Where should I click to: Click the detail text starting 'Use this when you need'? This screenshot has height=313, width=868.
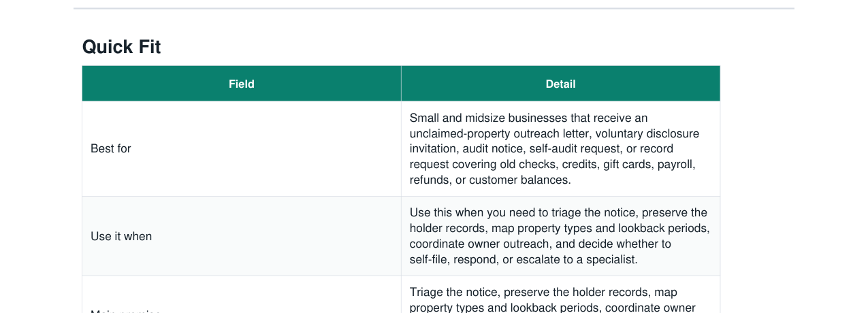tap(560, 236)
